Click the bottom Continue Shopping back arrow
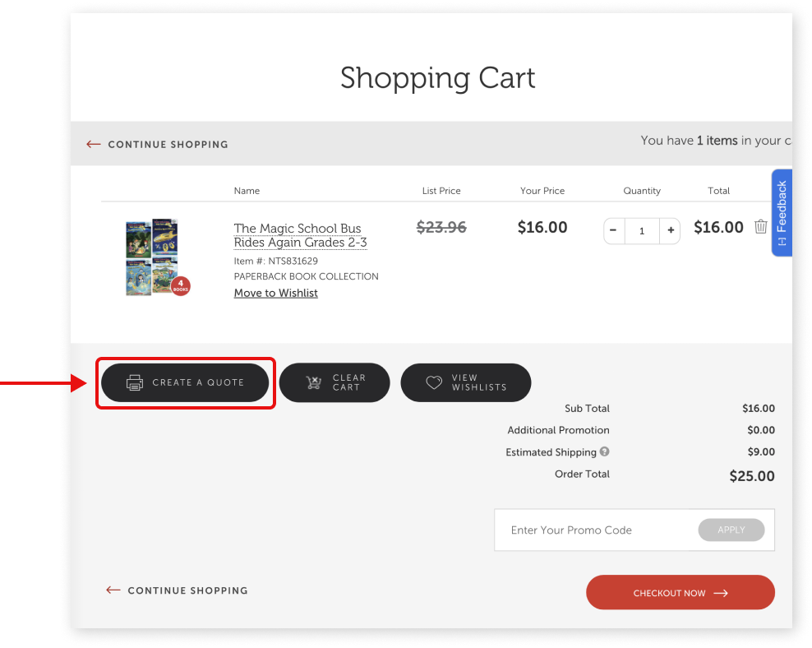The image size is (812, 648). coord(113,590)
